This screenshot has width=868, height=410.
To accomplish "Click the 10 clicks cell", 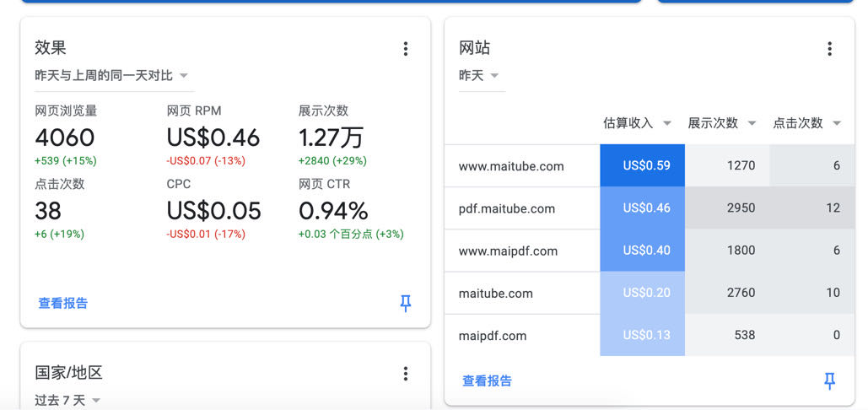I will tap(812, 293).
